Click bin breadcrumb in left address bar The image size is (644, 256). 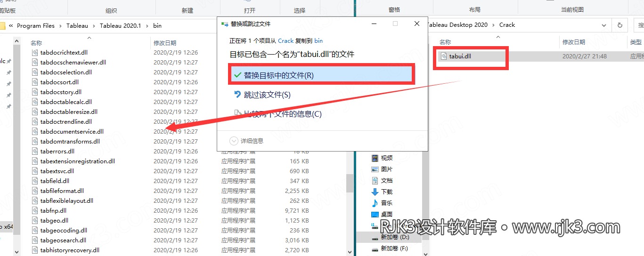coord(157,26)
